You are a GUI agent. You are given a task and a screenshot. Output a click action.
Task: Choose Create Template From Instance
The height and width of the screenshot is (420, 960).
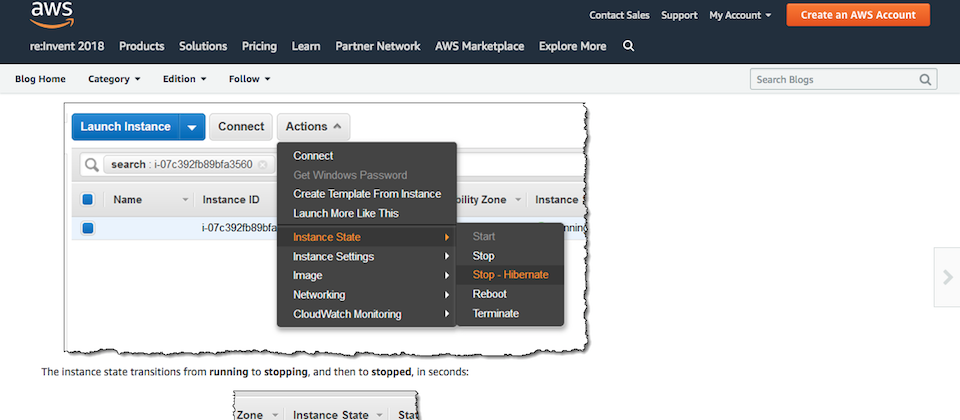[367, 194]
